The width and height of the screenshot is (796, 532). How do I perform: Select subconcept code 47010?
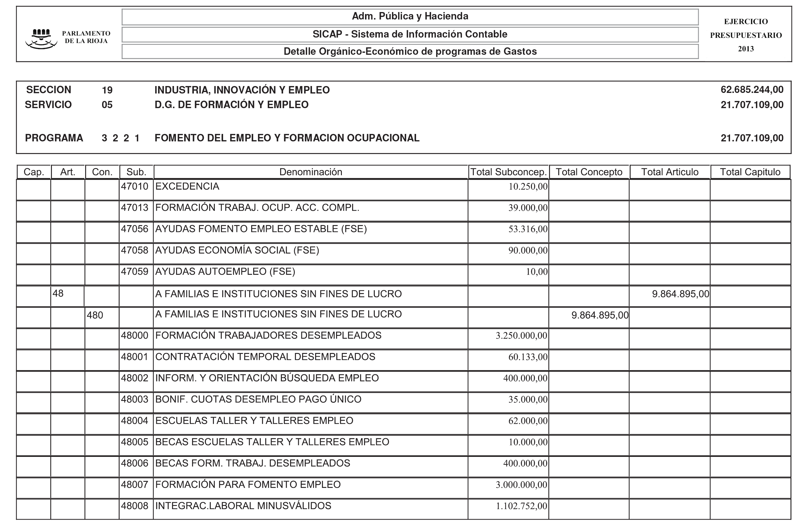pyautogui.click(x=135, y=186)
